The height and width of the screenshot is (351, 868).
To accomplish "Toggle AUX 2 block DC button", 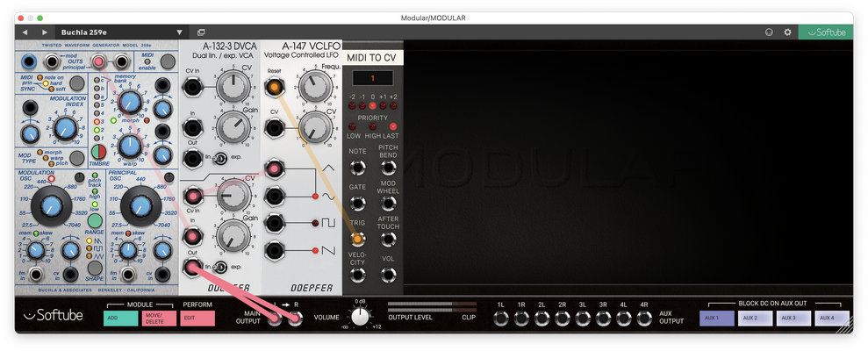I will (x=755, y=319).
